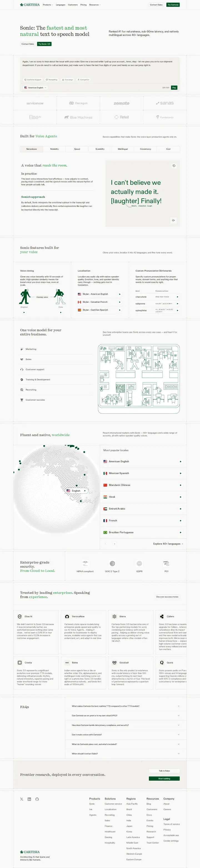The width and height of the screenshot is (200, 868).
Task: Open the GitHub icon in footer
Action: [x=37, y=799]
